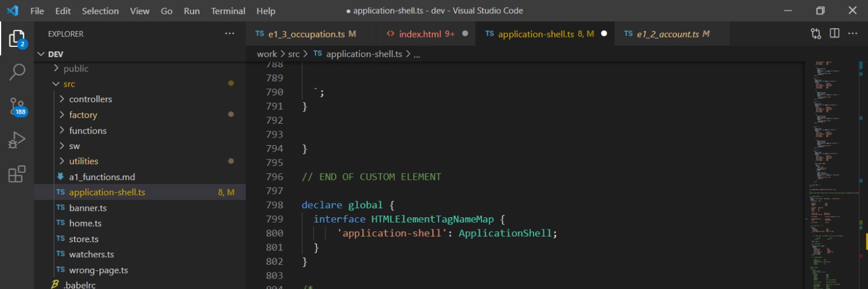Click unsaved dot on index.html tab
This screenshot has height=289, width=868.
465,34
